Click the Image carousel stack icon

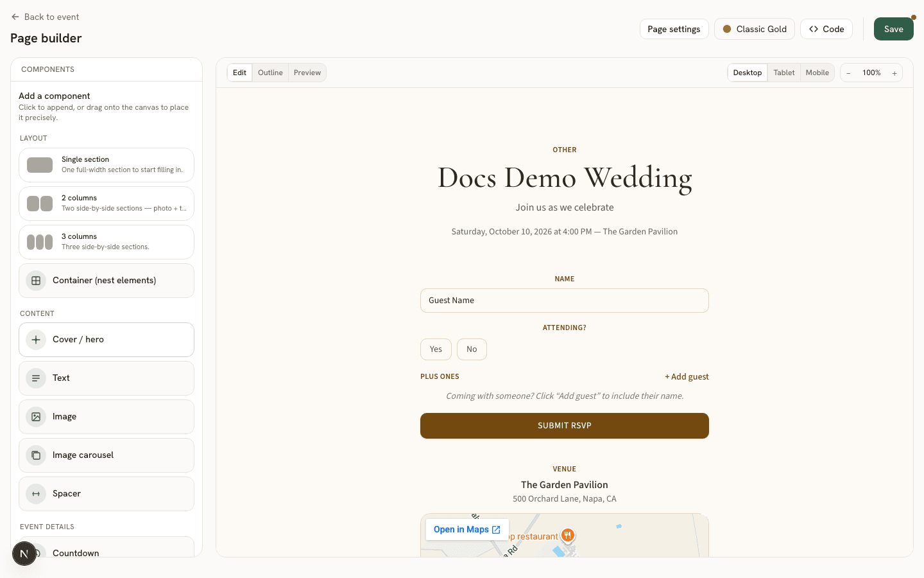pyautogui.click(x=36, y=455)
